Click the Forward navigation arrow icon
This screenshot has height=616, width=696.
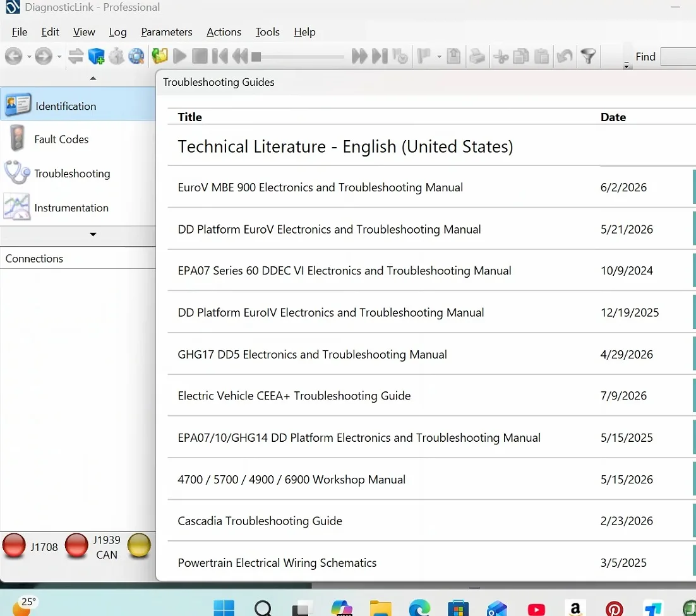(x=44, y=56)
